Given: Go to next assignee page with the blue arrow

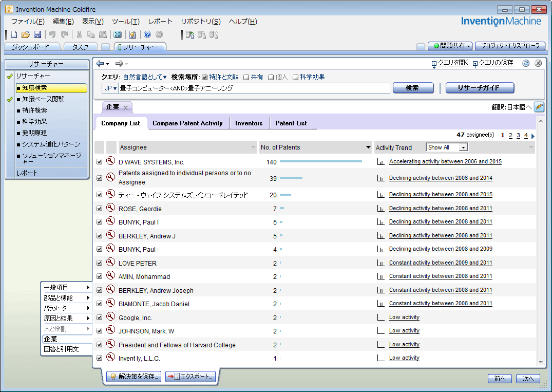Looking at the screenshot, I should 533,136.
